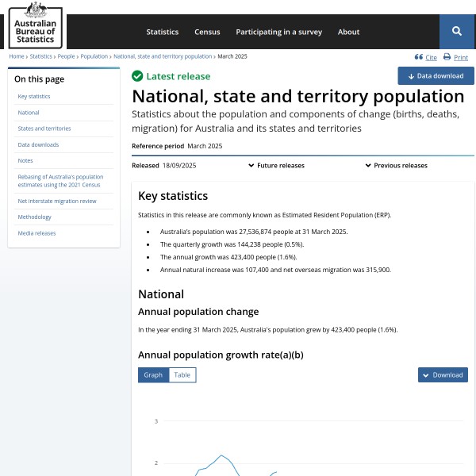The height and width of the screenshot is (476, 476).
Task: Click the magnifying glass search icon
Action: (457, 31)
